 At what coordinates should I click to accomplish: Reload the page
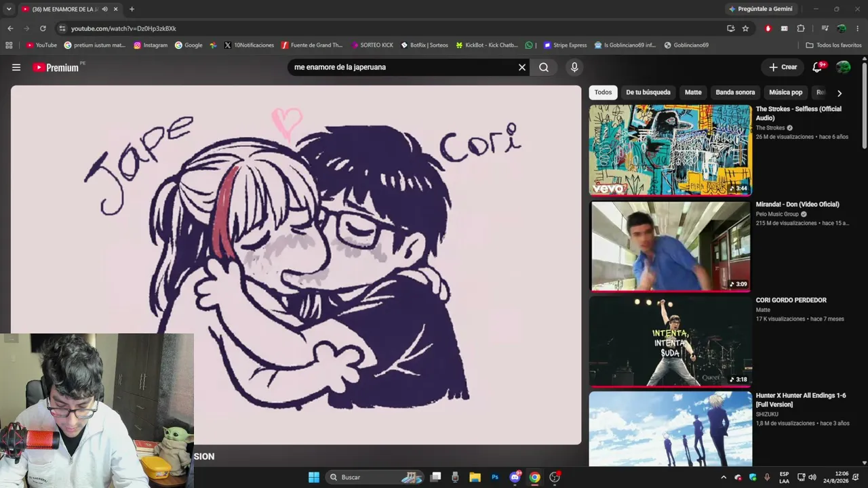(x=43, y=28)
